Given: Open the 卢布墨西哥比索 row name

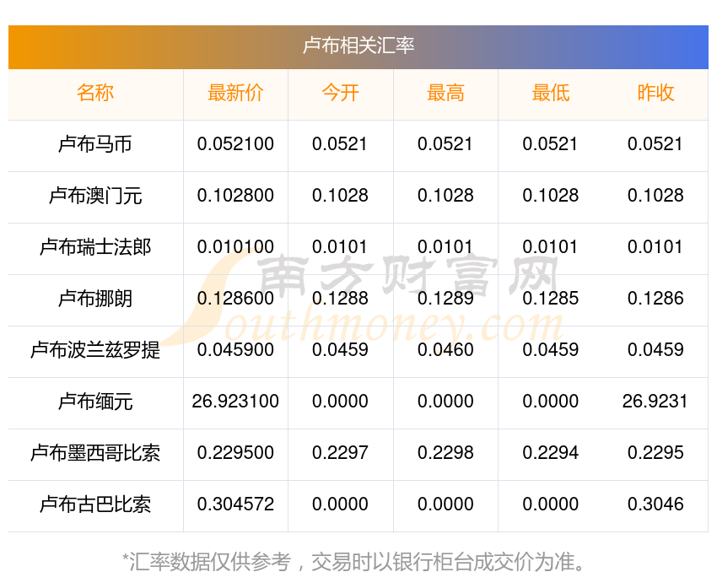Looking at the screenshot, I should point(95,453).
